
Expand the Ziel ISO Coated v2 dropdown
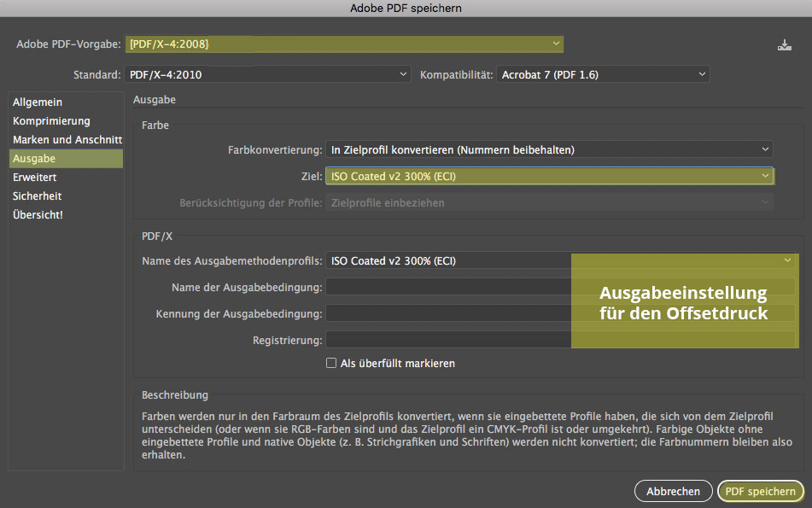[x=549, y=176]
